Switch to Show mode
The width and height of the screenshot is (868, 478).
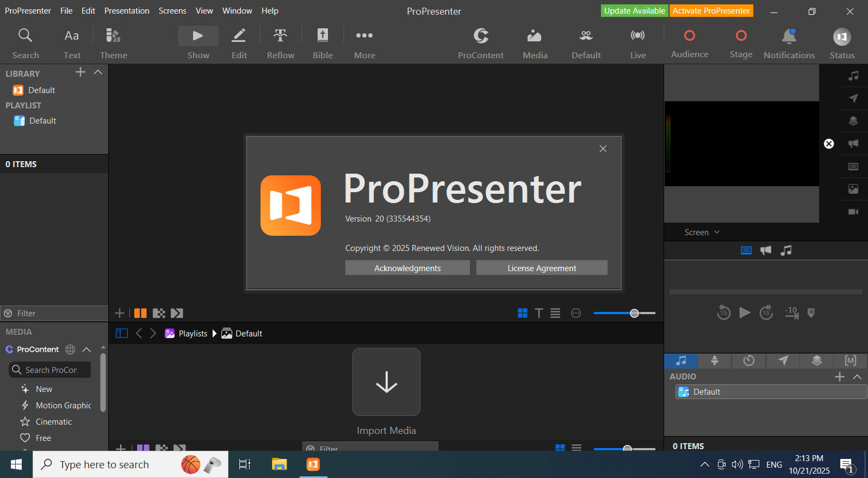[x=198, y=44]
